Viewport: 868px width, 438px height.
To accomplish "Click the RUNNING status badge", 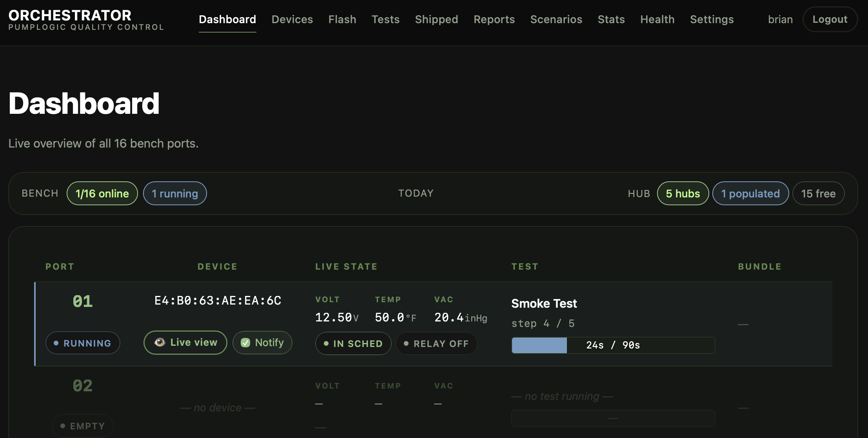I will pos(83,343).
